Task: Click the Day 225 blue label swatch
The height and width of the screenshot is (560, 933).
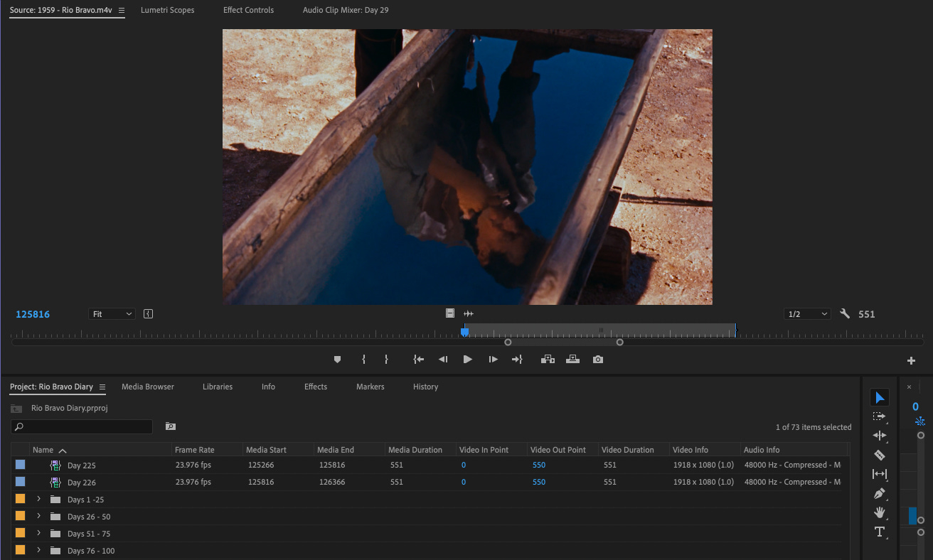Action: pos(21,465)
